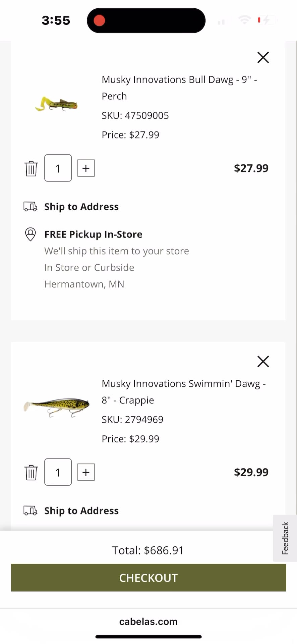
Task: Click quantity field for Bull Dawg Perch
Action: [58, 168]
